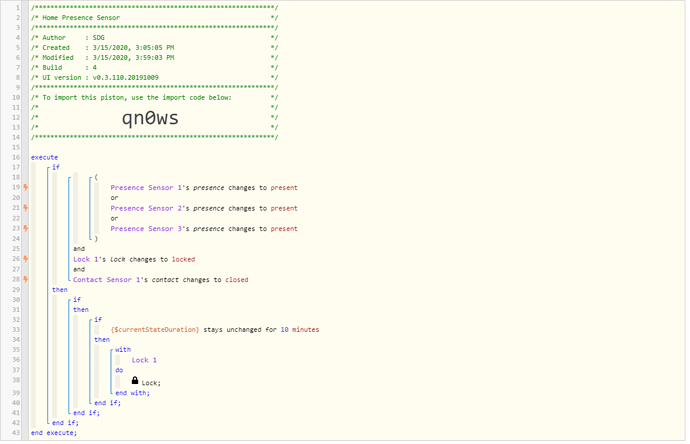Click the padlock icon beside Lock;
690x444 pixels.
pyautogui.click(x=135, y=381)
